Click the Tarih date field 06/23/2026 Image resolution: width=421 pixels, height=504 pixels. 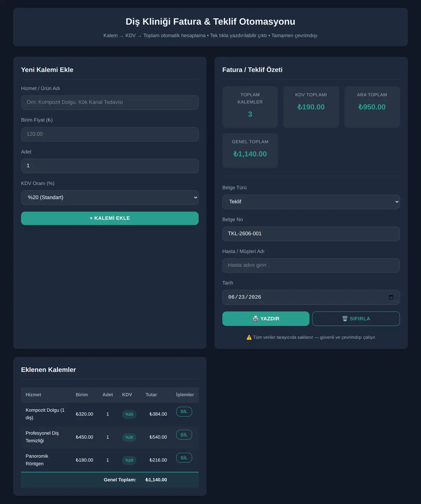[x=311, y=297]
